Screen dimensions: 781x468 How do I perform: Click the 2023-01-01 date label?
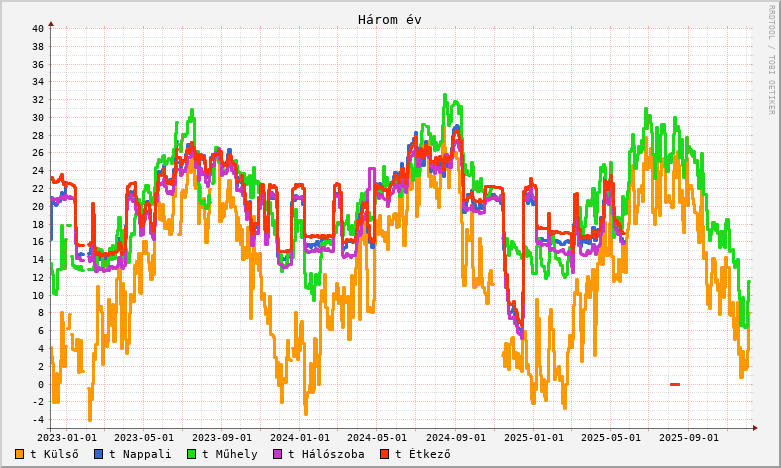[67, 437]
